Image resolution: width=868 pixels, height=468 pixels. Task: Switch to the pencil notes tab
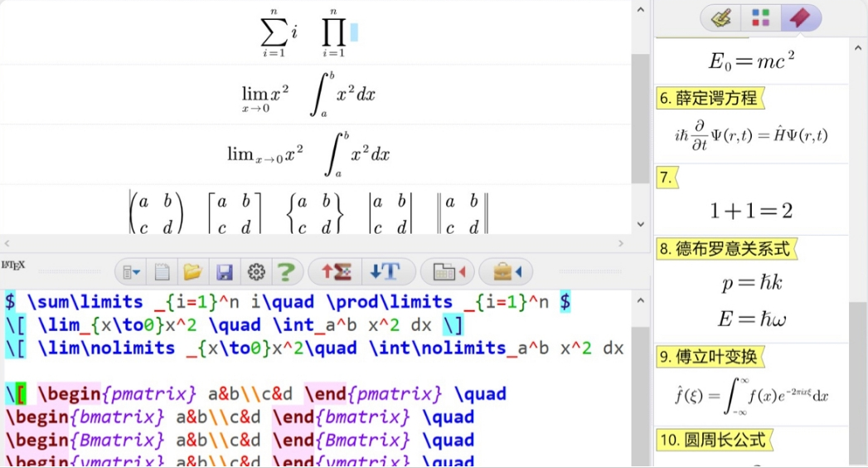[721, 17]
